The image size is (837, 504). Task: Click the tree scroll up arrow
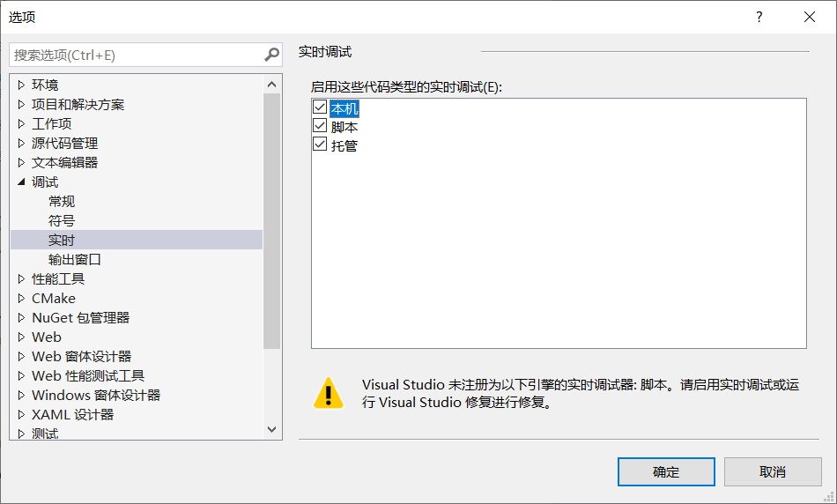pos(271,85)
